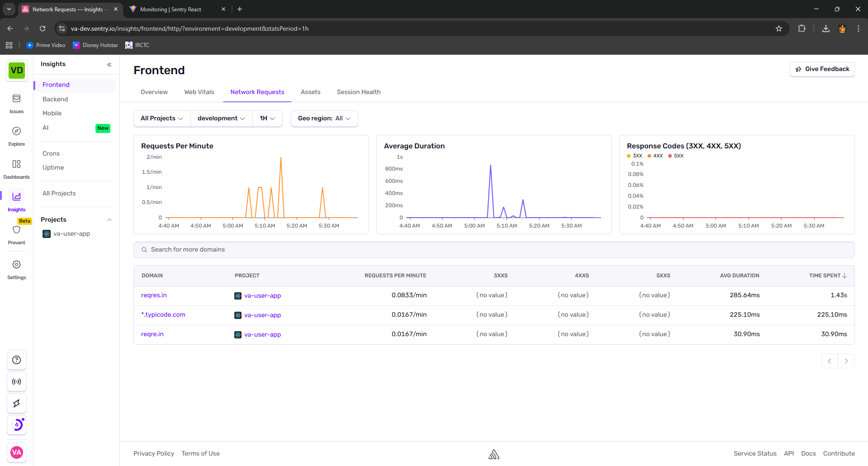The image size is (868, 466).
Task: Switch to the Web Vitals tab
Action: coord(199,92)
